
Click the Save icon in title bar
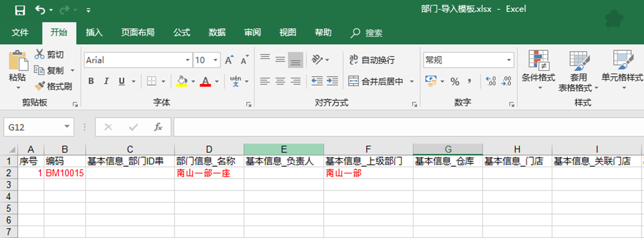20,10
